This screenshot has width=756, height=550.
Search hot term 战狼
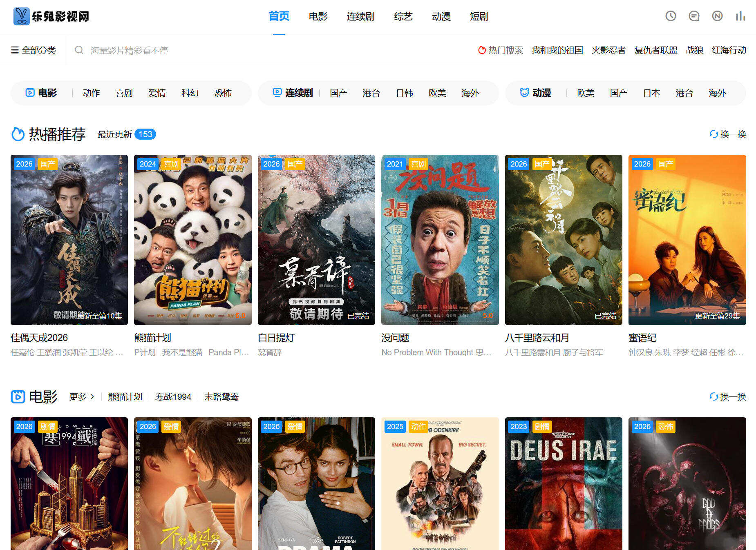coord(695,50)
